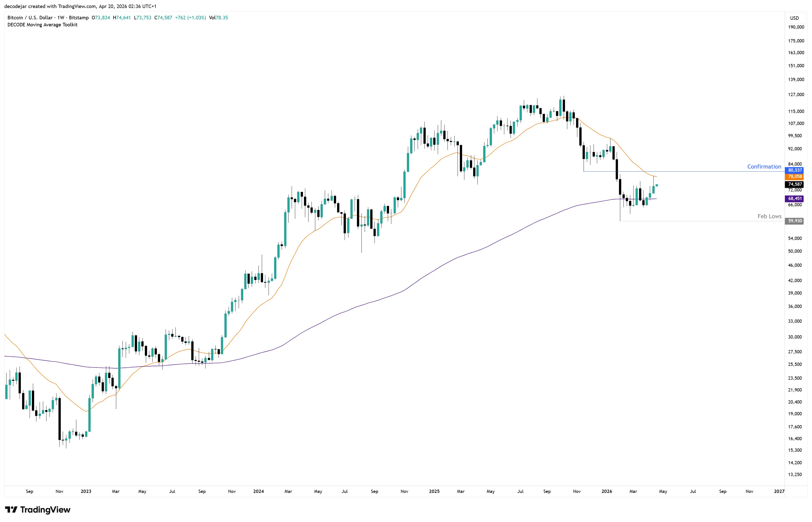Click the 2023 label on time axis
812x522 pixels.
pos(86,491)
